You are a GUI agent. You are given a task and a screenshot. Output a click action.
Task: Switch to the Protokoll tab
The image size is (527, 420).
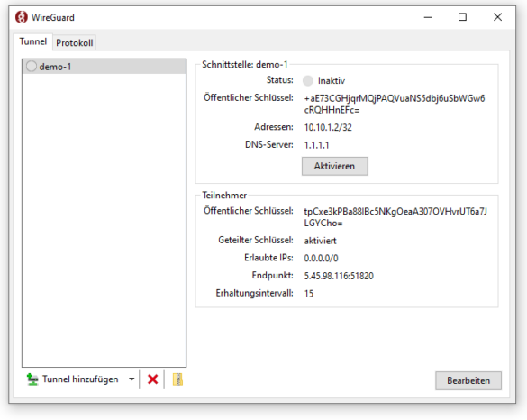74,42
